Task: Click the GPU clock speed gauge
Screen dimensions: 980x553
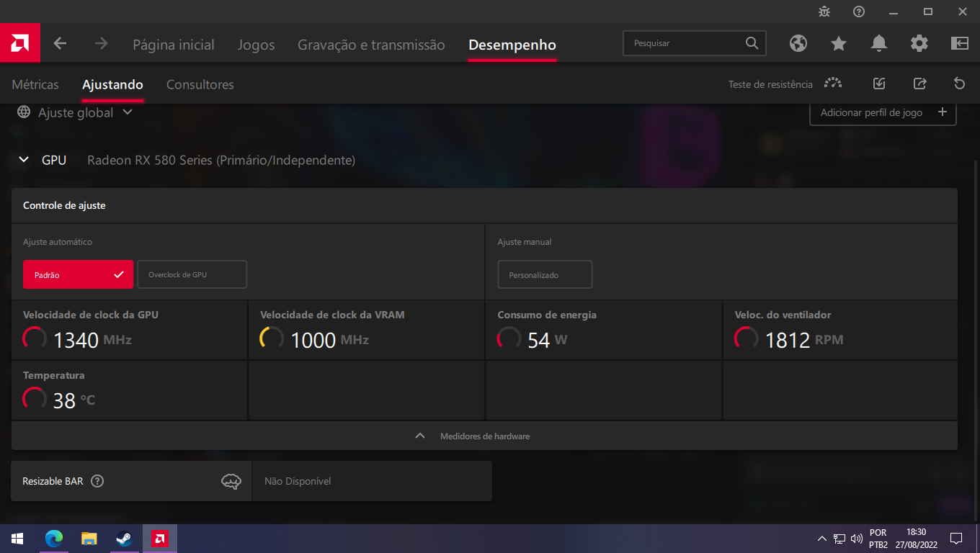Action: click(x=35, y=338)
